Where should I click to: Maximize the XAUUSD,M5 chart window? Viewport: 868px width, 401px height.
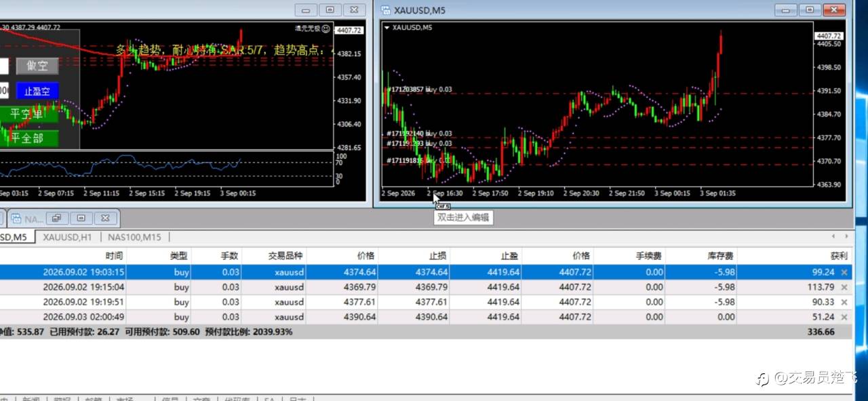tap(810, 9)
